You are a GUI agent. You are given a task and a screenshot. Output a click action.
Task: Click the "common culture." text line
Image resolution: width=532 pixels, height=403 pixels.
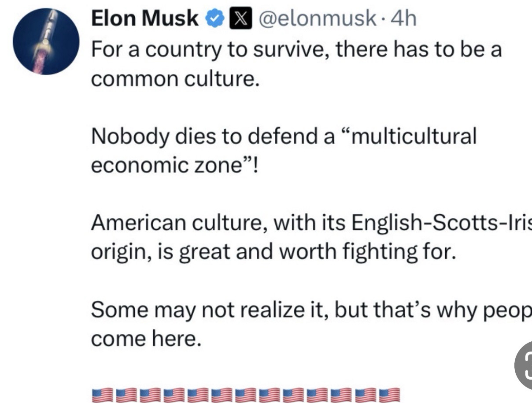tap(174, 79)
